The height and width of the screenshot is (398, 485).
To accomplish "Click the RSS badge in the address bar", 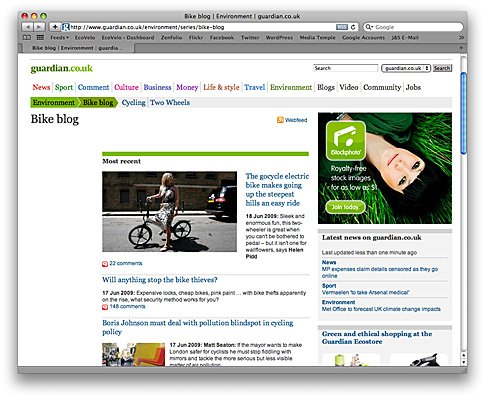I will pyautogui.click(x=342, y=27).
